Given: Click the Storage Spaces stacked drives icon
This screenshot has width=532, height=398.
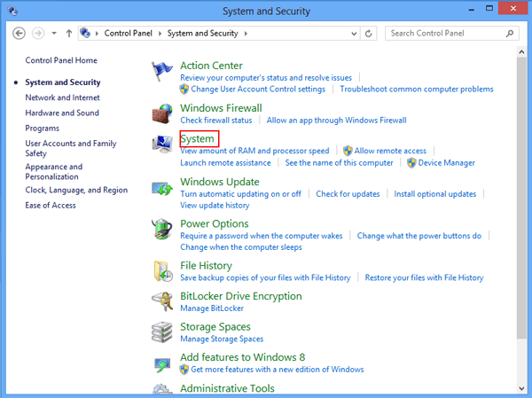Looking at the screenshot, I should tap(162, 332).
